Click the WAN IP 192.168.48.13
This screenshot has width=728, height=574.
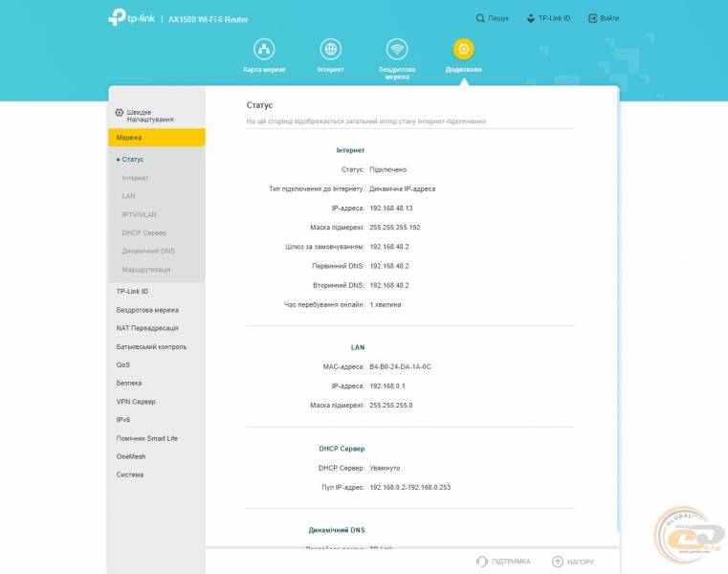tap(391, 208)
